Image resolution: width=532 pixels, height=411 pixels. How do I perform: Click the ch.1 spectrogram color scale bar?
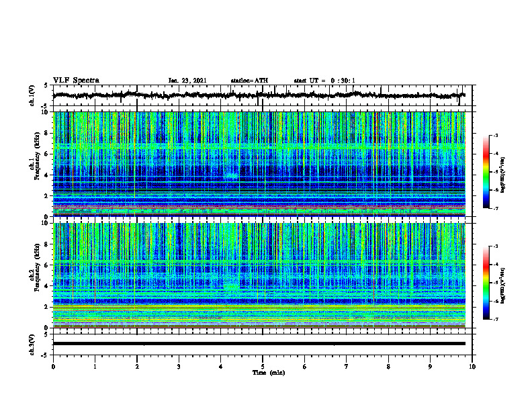[x=486, y=172]
